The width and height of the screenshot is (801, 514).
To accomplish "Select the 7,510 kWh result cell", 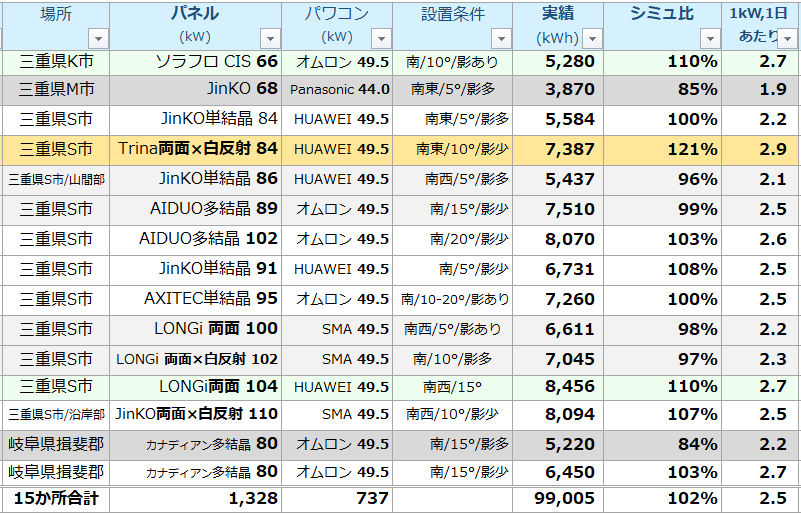I will 558,209.
